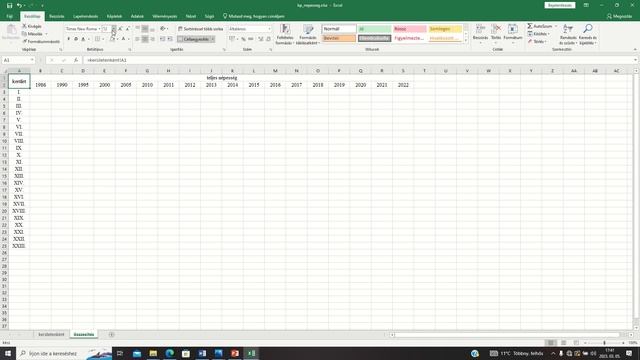Click the Decrease Indent icon

(162, 39)
